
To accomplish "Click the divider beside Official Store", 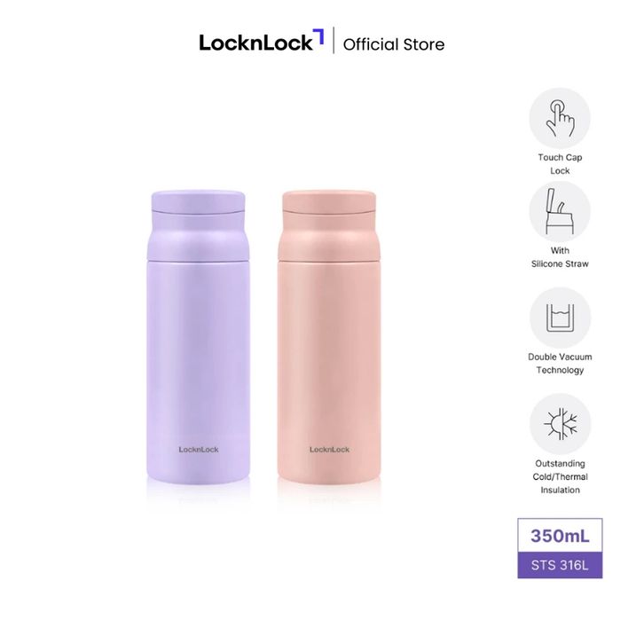I will 334,40.
